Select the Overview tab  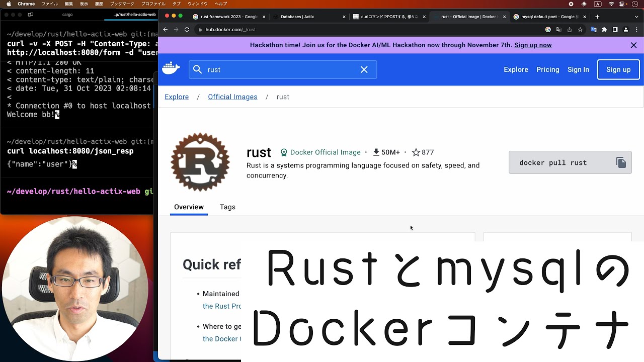[x=189, y=207]
